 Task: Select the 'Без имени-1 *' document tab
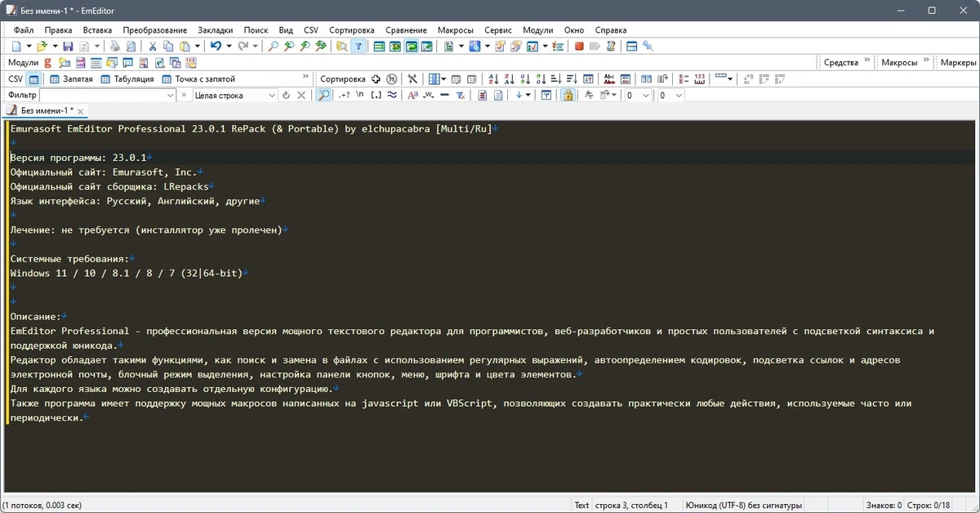point(46,111)
